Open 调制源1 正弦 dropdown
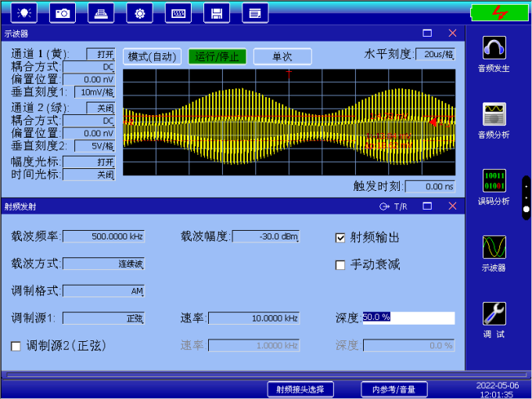 (104, 318)
